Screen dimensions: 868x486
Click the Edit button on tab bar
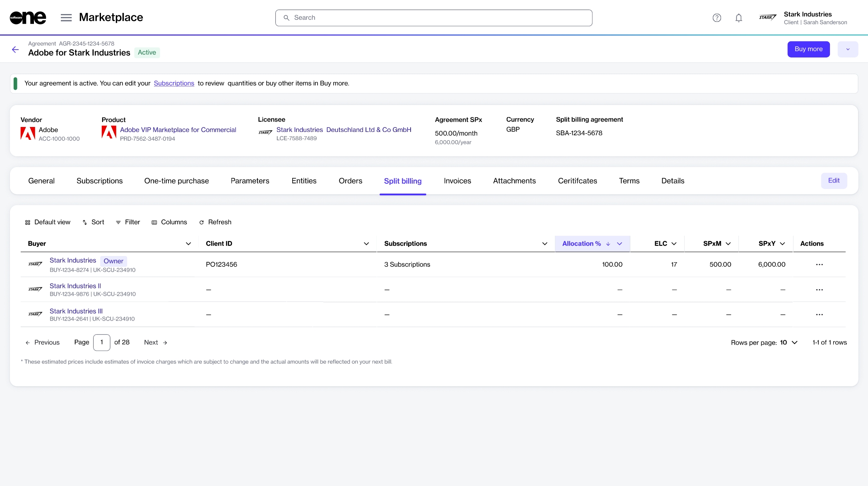[x=834, y=181]
